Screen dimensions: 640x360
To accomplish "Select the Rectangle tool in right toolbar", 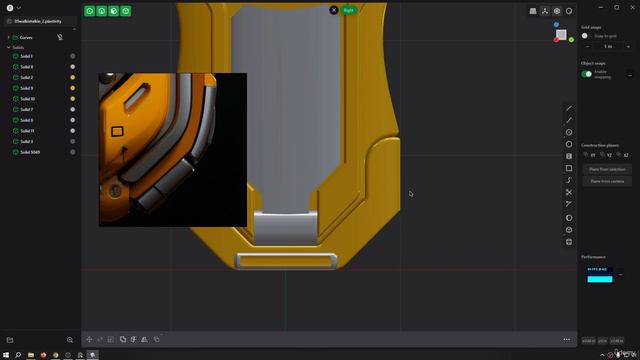I will coord(569,168).
